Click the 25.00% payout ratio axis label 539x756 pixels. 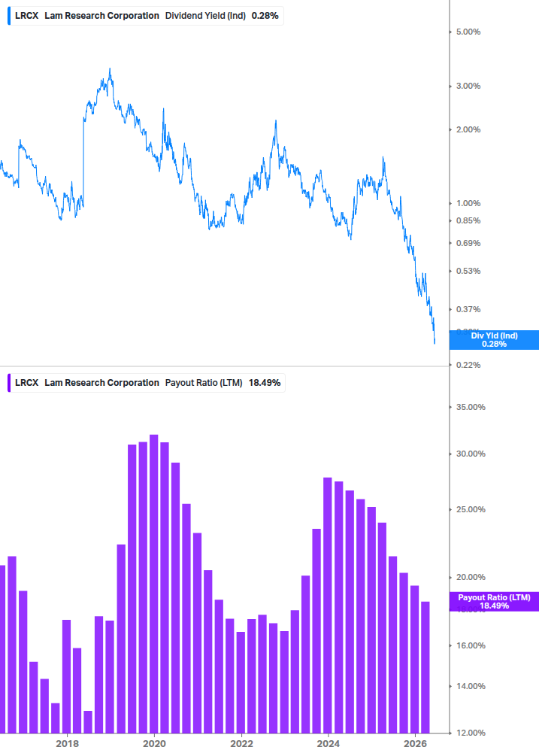(471, 509)
